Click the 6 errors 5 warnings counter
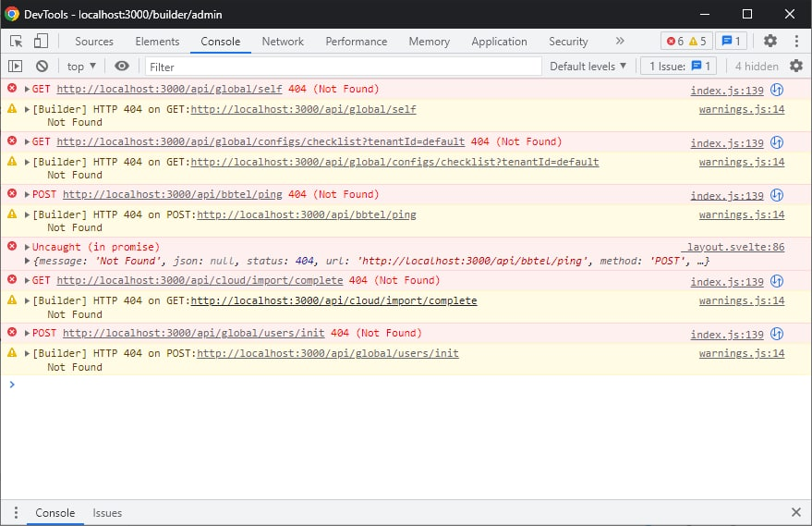Screen dimensions: 812x526 (686, 41)
